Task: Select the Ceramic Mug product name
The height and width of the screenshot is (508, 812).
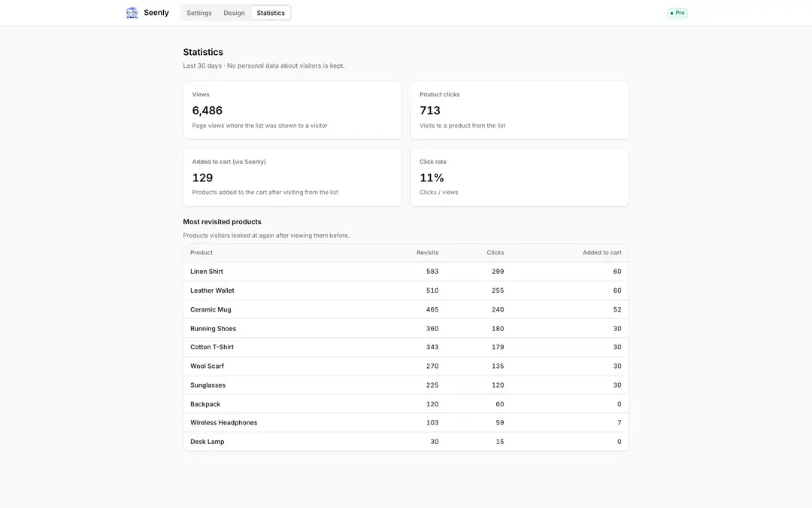Action: coord(211,309)
